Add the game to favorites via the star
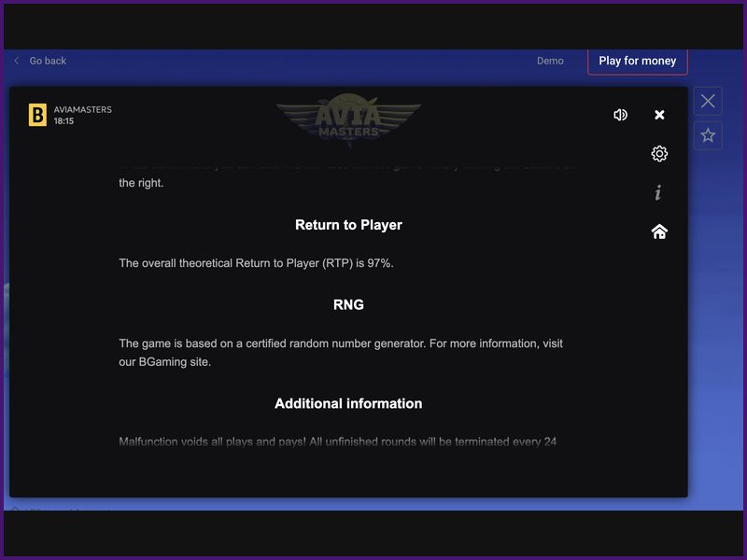This screenshot has width=747, height=560. pyautogui.click(x=708, y=134)
